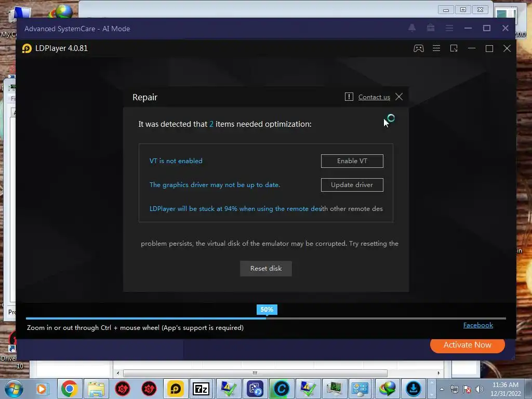This screenshot has width=532, height=399.
Task: Click "Zoom in or out through Ctrl" tip text
Action: [135, 328]
